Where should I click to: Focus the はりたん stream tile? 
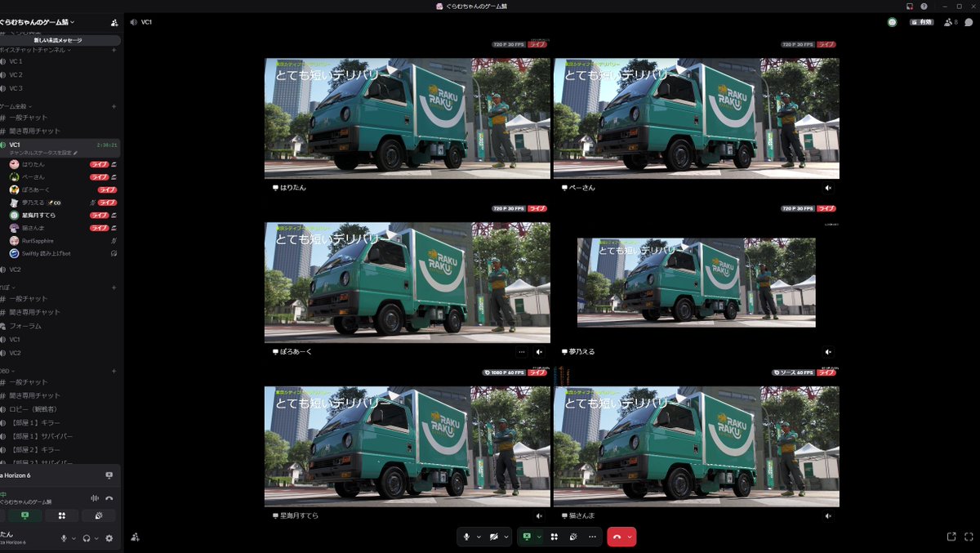click(x=408, y=118)
